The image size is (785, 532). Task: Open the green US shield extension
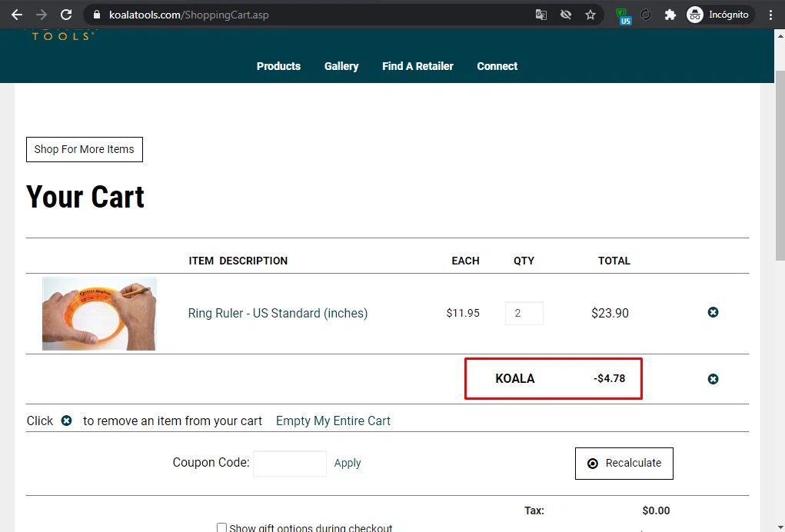pos(623,16)
